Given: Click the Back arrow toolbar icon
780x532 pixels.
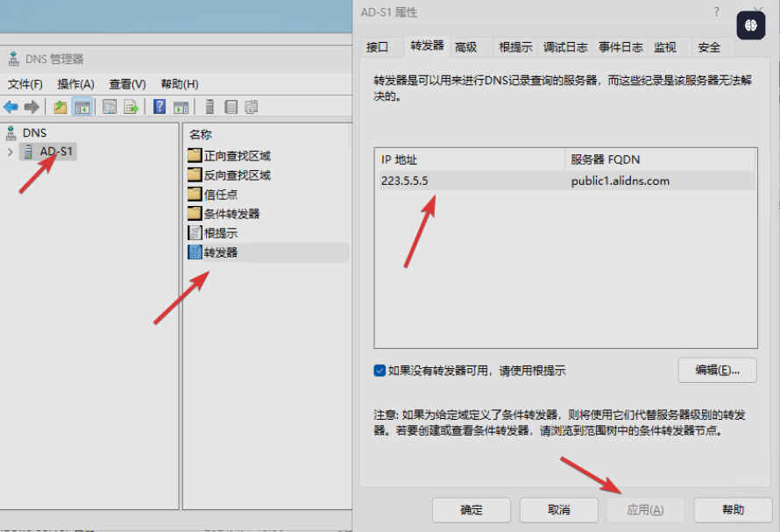Looking at the screenshot, I should click(x=11, y=107).
